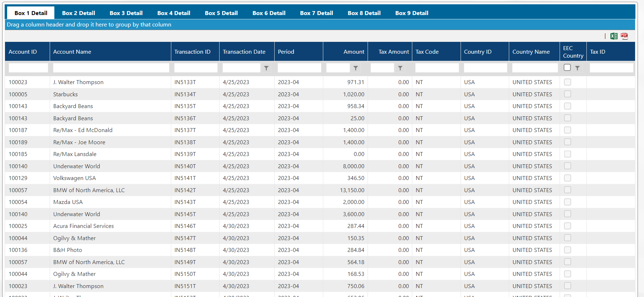Open Amount column filter funnel icon
Viewport: 644px width, 297px height.
point(355,68)
